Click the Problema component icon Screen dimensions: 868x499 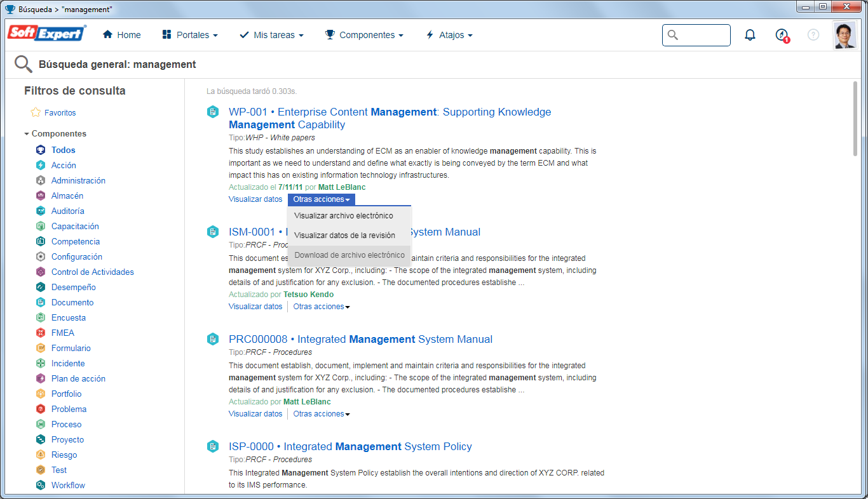pos(41,409)
